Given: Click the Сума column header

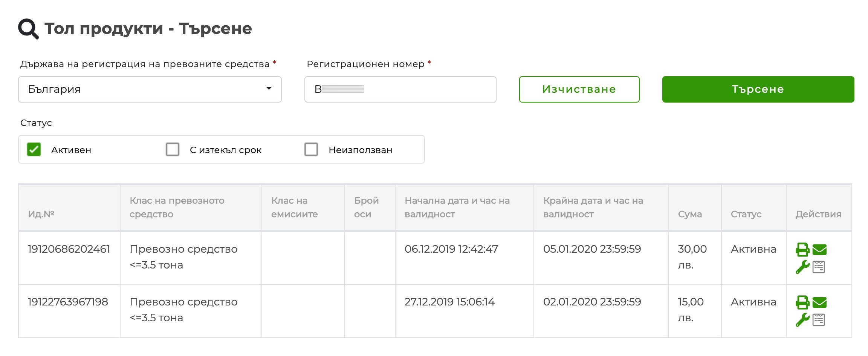Looking at the screenshot, I should coord(690,214).
